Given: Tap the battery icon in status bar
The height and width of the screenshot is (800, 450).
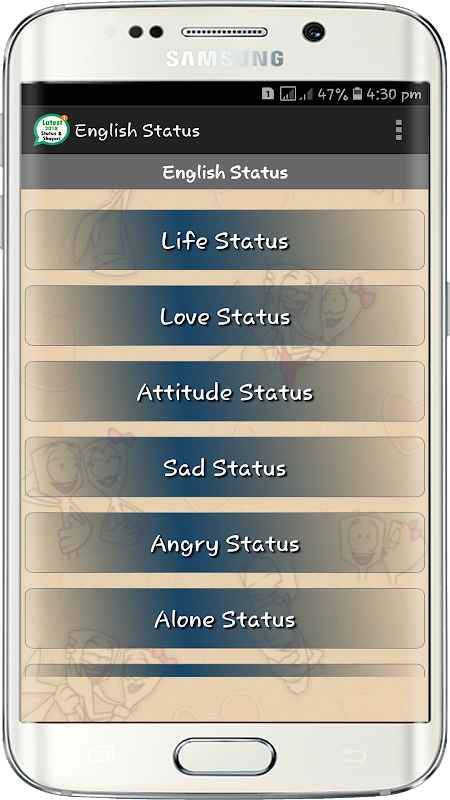Looking at the screenshot, I should [x=358, y=94].
